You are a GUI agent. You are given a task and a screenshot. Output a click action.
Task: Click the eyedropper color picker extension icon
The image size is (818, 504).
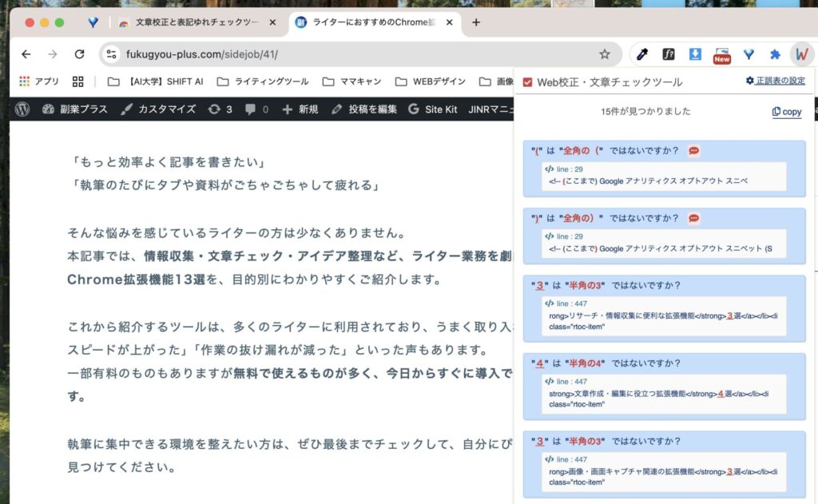pos(641,54)
